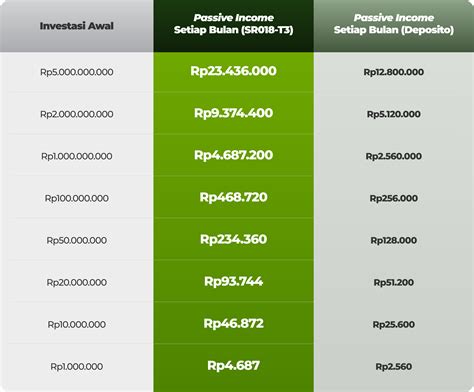Image resolution: width=474 pixels, height=392 pixels.
Task: Click the Rp25.600 deposito value
Action: click(x=394, y=324)
